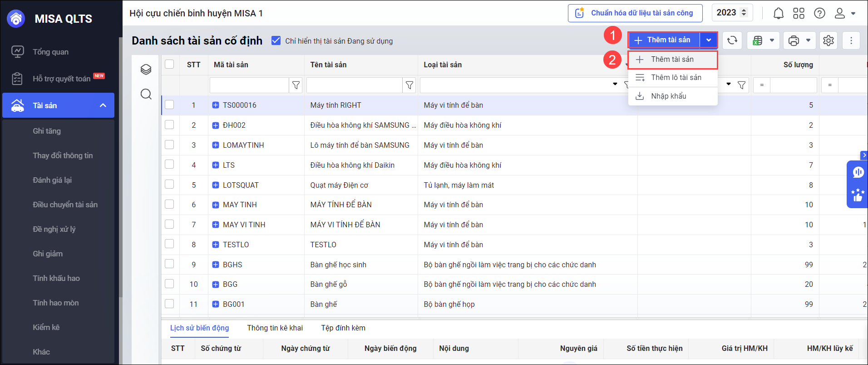The image size is (868, 365).
Task: Select all rows via header checkbox
Action: (x=169, y=65)
